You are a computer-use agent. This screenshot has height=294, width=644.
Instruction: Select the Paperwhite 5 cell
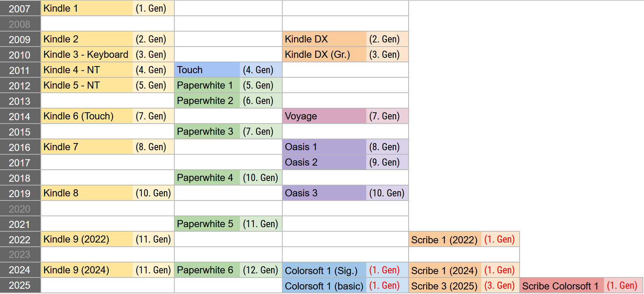pyautogui.click(x=207, y=224)
